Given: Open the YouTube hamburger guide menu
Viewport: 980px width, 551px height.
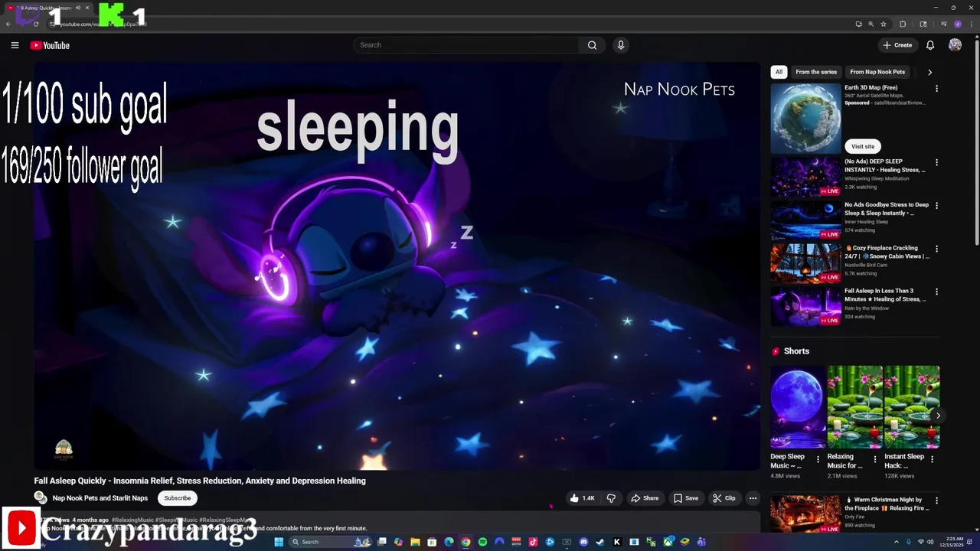Looking at the screenshot, I should 15,45.
